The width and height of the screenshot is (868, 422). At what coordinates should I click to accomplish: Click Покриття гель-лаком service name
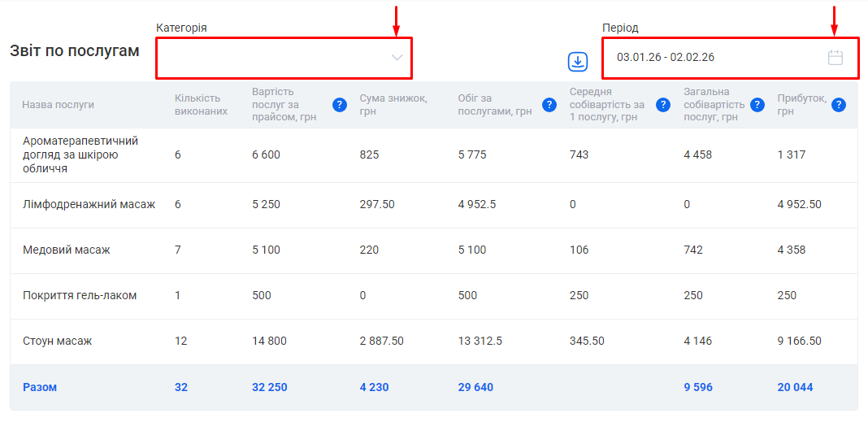tap(80, 295)
